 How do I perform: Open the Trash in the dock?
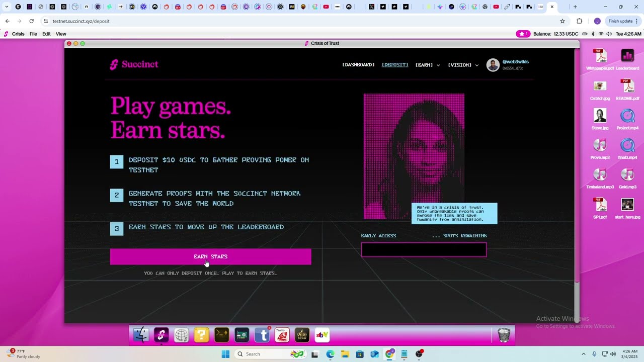(x=504, y=335)
